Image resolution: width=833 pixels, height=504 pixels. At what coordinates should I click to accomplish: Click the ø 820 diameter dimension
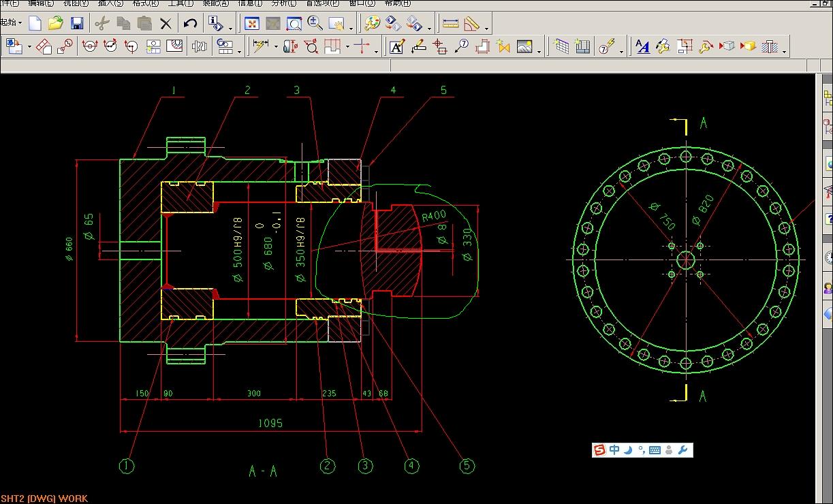pyautogui.click(x=703, y=210)
